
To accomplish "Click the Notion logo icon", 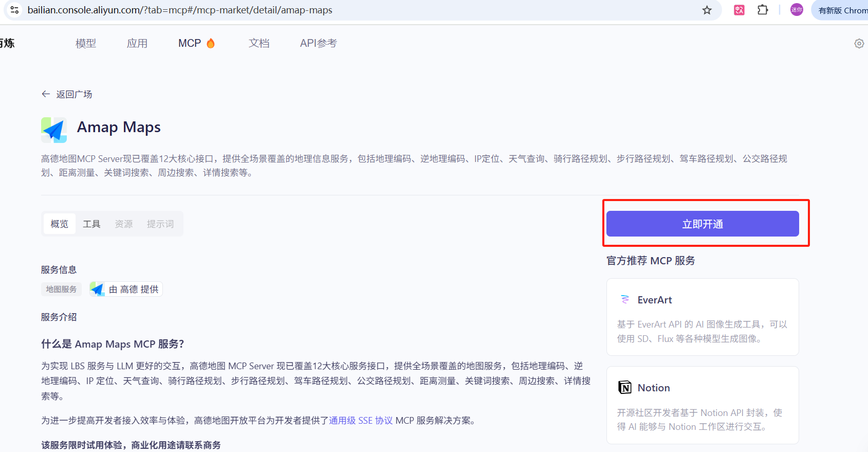I will click(625, 387).
